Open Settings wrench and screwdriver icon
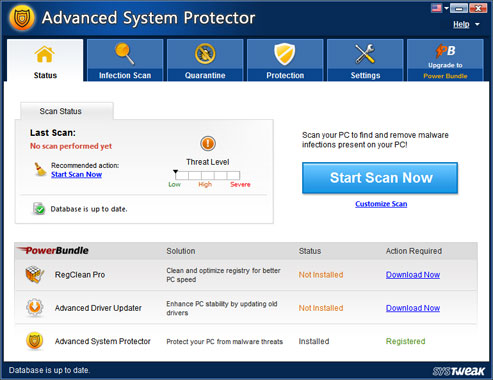This screenshot has height=380, width=493. pos(365,54)
